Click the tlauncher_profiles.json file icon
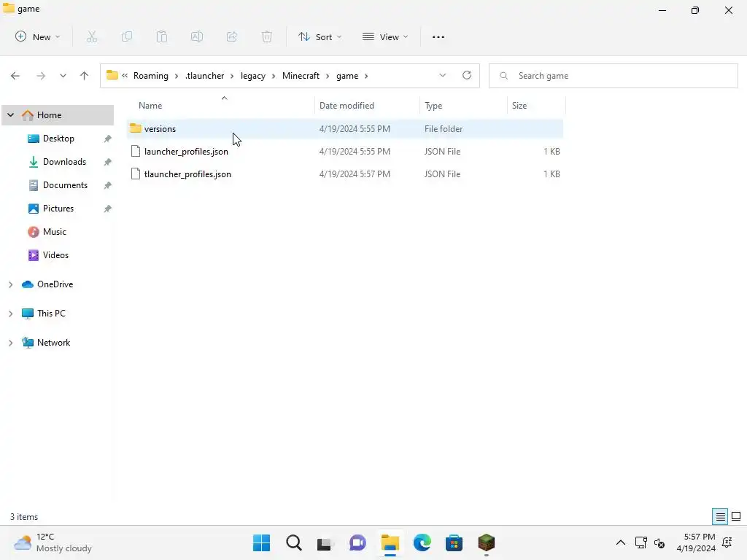Image resolution: width=747 pixels, height=560 pixels. coord(136,174)
